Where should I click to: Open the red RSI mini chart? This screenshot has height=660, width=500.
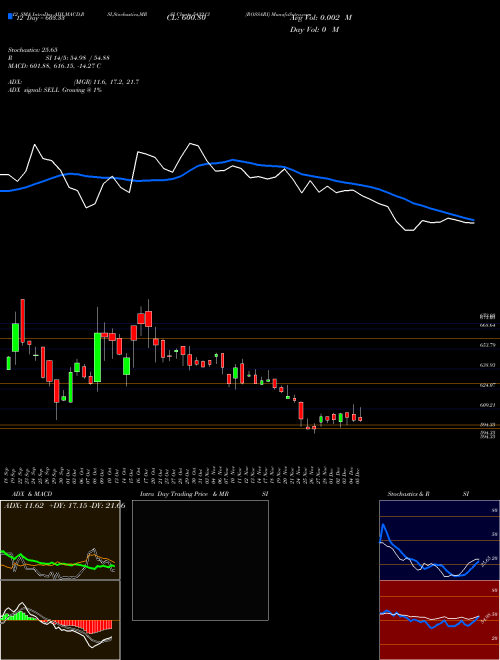click(439, 620)
